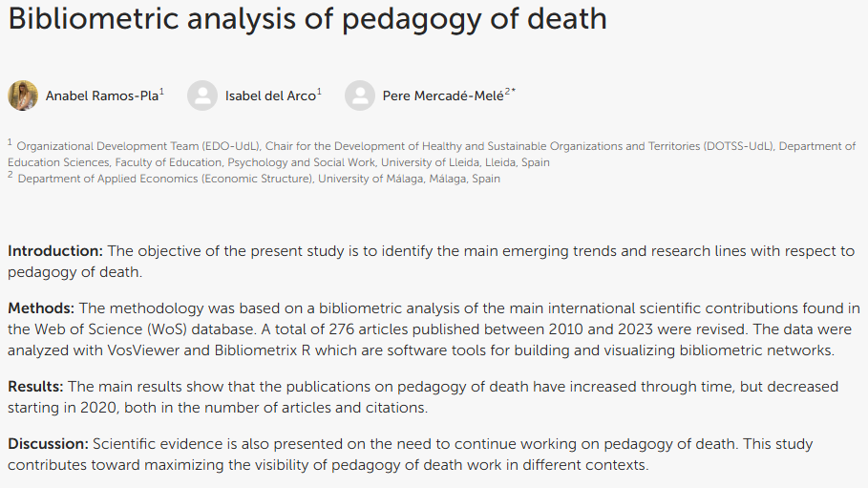Click Pere Mercadé-Melé's placeholder avatar icon
The width and height of the screenshot is (868, 488).
[x=360, y=95]
